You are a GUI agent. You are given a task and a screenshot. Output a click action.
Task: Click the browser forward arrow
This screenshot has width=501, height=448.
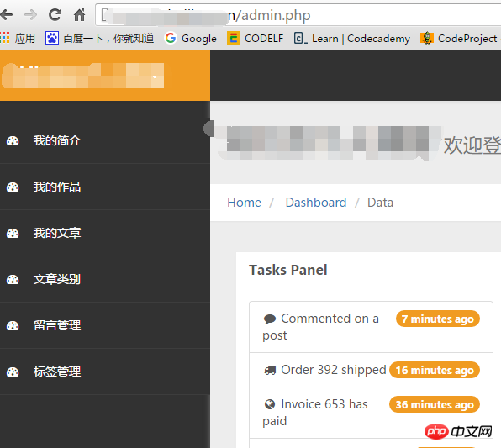tap(30, 14)
